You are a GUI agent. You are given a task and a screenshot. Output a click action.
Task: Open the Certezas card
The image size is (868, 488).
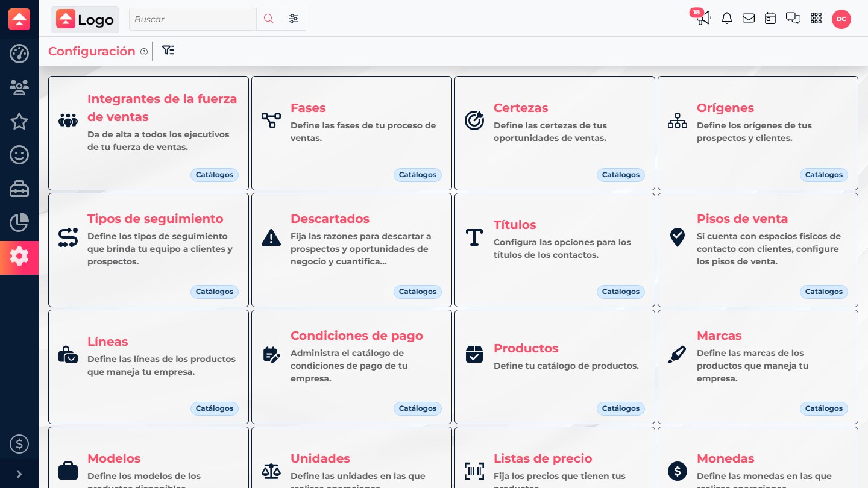click(555, 133)
